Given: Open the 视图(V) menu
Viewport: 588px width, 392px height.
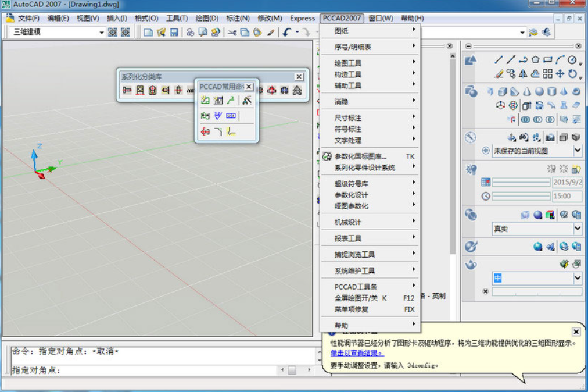Looking at the screenshot, I should (x=88, y=18).
